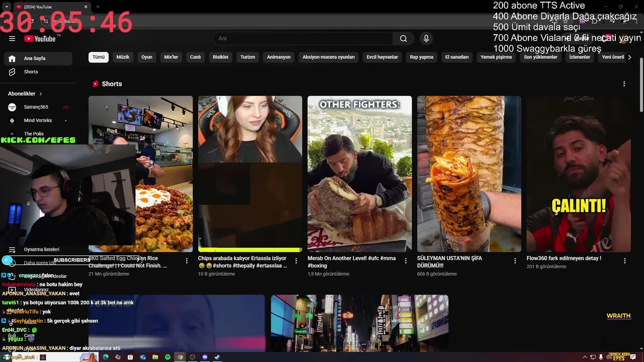Select the Mix'ler filter chip
The width and height of the screenshot is (644, 362).
[x=171, y=57]
